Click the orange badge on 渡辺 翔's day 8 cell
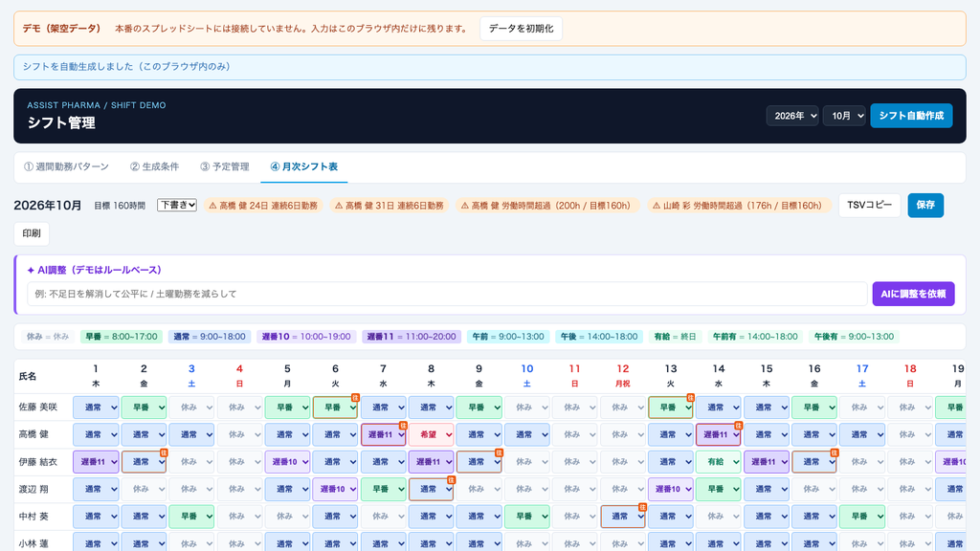Viewport: 980px width, 551px height. tap(452, 480)
